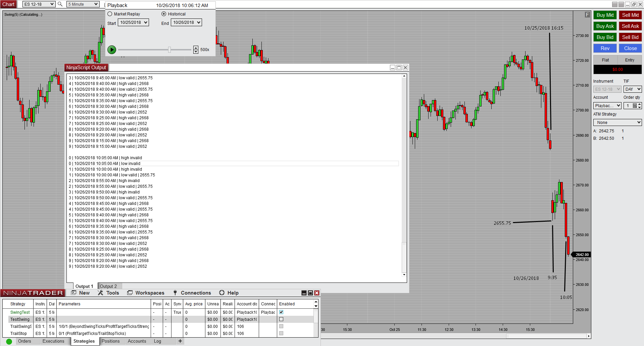Viewport: 644px width, 346px height.
Task: Open the playback Start date picker
Action: tap(133, 23)
